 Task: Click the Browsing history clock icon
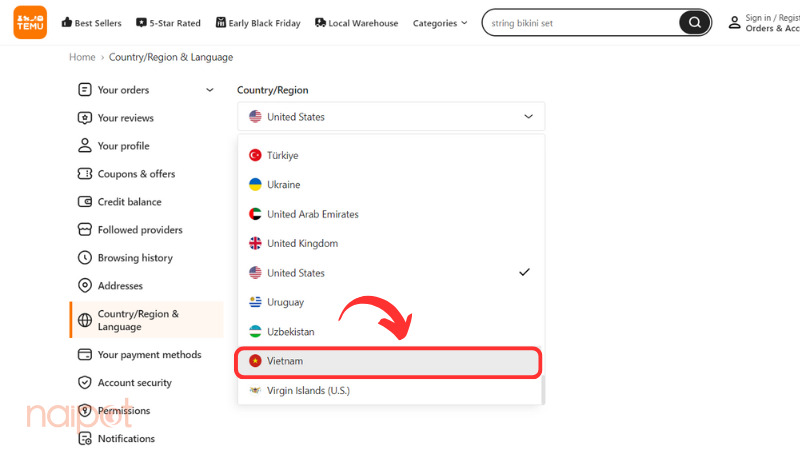tap(85, 258)
